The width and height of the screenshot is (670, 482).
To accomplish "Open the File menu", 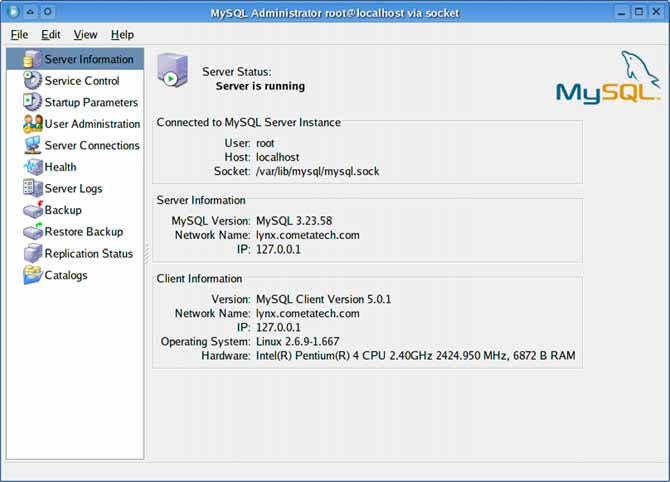I will point(19,35).
